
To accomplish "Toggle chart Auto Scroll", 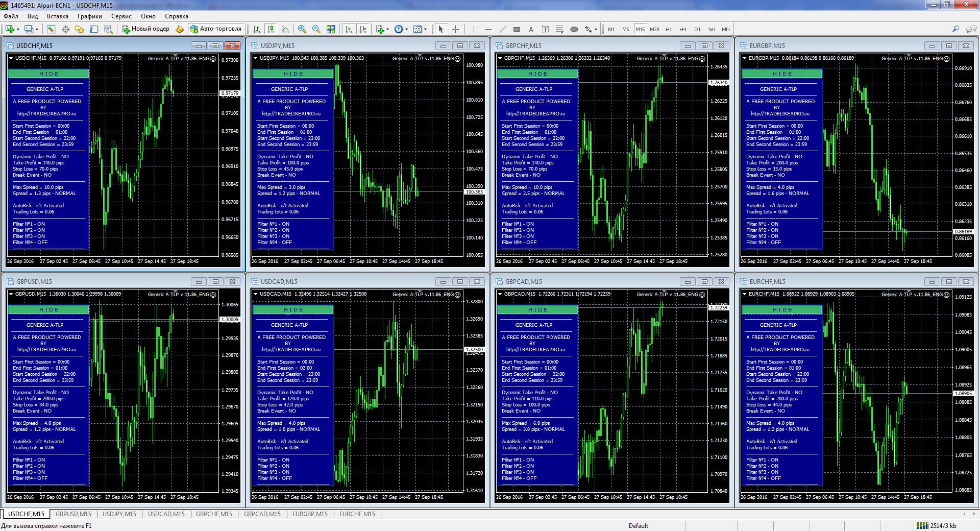I will tap(348, 29).
